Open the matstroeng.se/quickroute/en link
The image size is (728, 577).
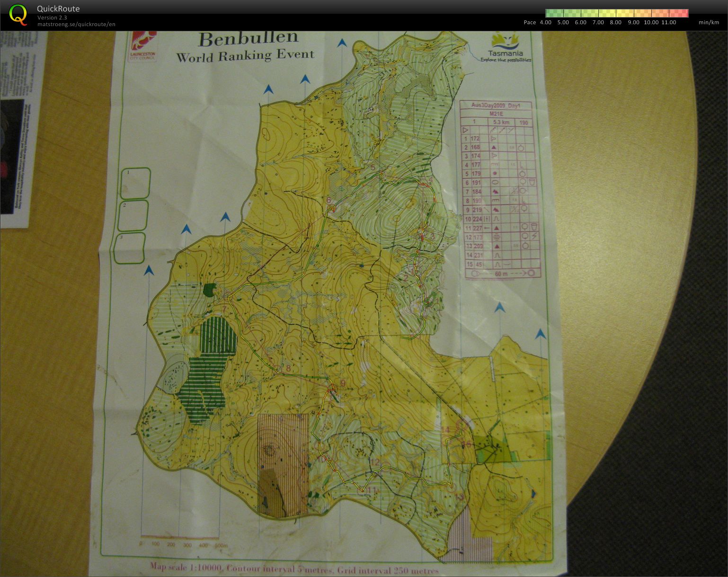pos(76,24)
